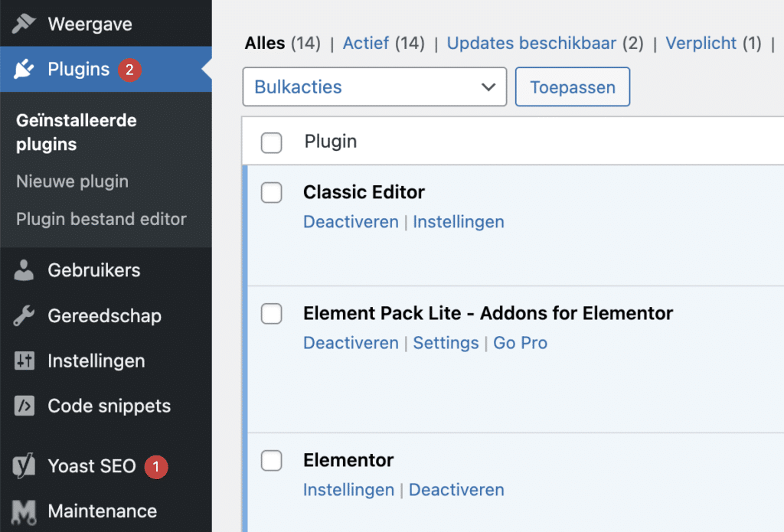The height and width of the screenshot is (532, 784).
Task: Click the Yoast SEO notification badge
Action: click(x=156, y=467)
